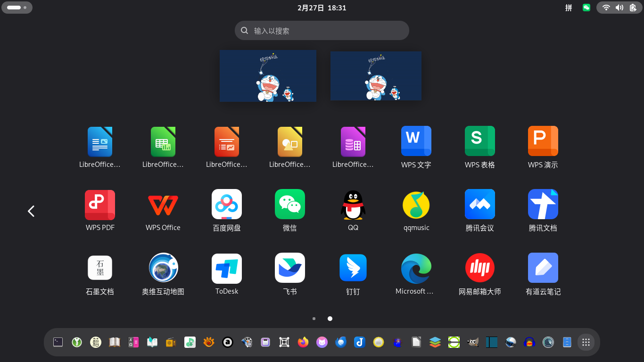Launch the QQ penguin app
Viewport: 644px width, 362px height.
pyautogui.click(x=353, y=205)
